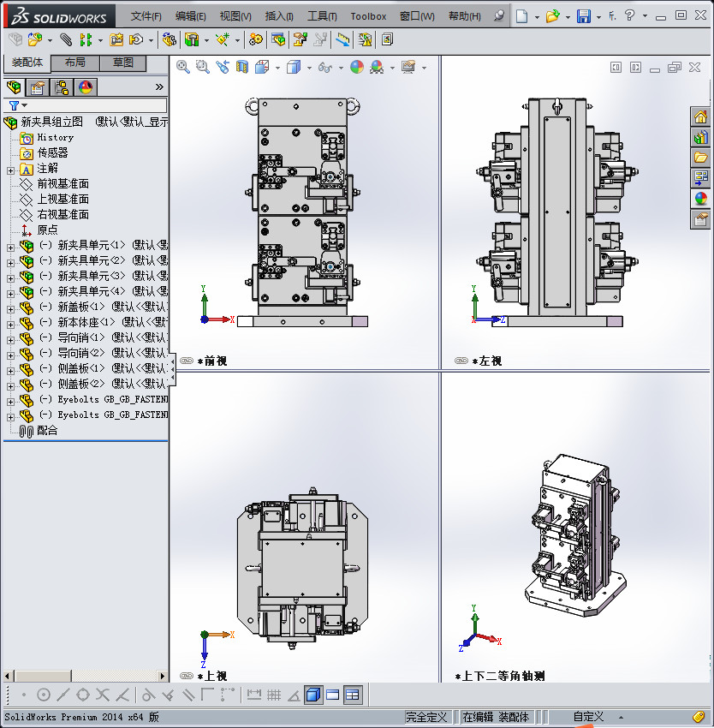Open File Explorer folder icon in task pane
Screen dimensions: 714x728
pyautogui.click(x=700, y=158)
